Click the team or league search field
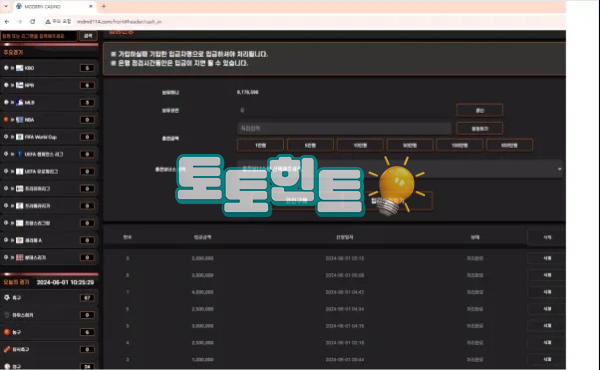 coord(39,36)
